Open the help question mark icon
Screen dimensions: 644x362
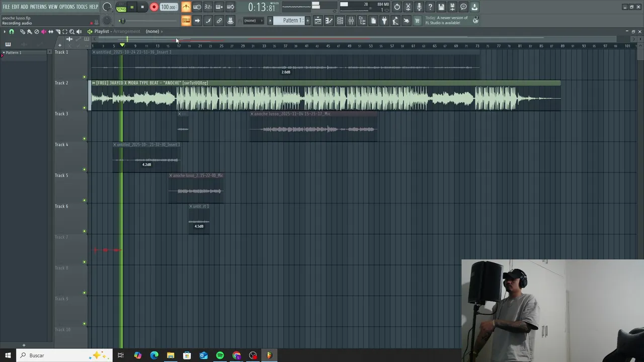coord(430,7)
